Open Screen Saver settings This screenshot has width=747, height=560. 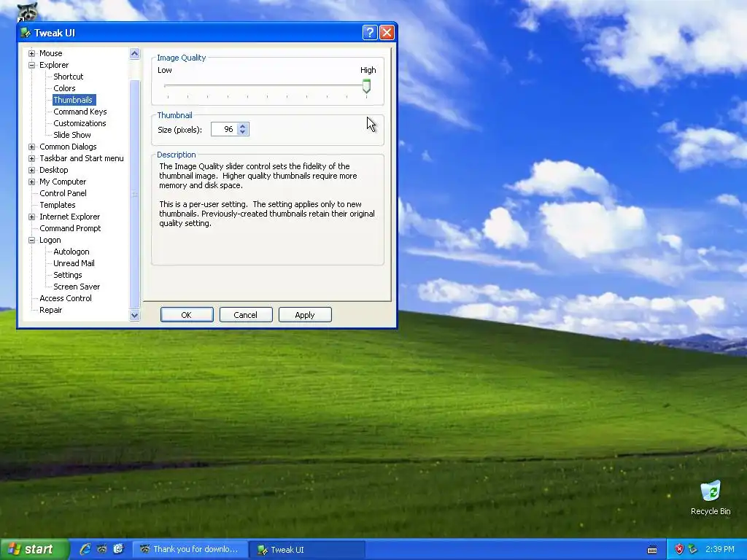point(77,287)
